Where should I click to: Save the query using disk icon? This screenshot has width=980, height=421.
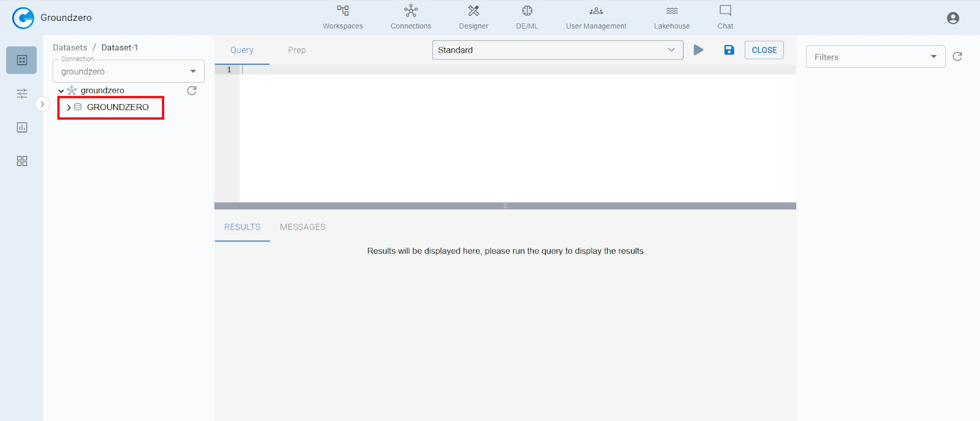[x=729, y=50]
